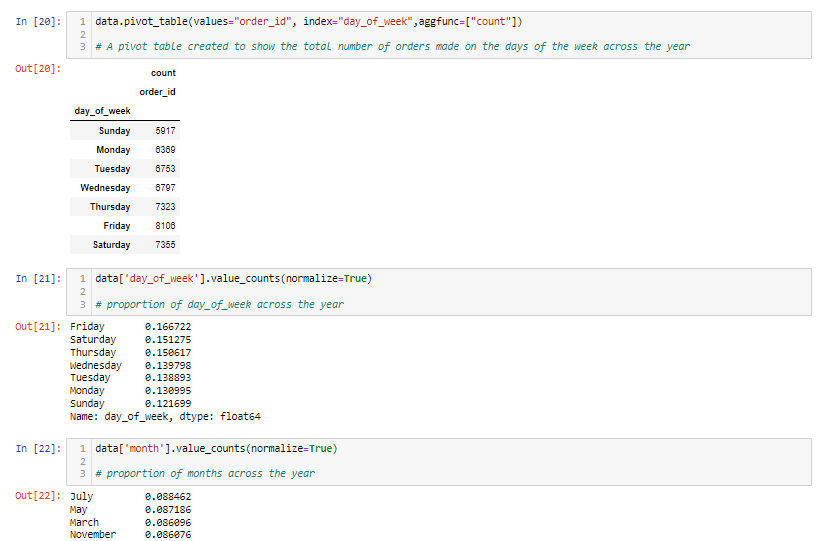This screenshot has height=541, width=821.
Task: Select the value 6369 in the Monday row
Action: 165,150
